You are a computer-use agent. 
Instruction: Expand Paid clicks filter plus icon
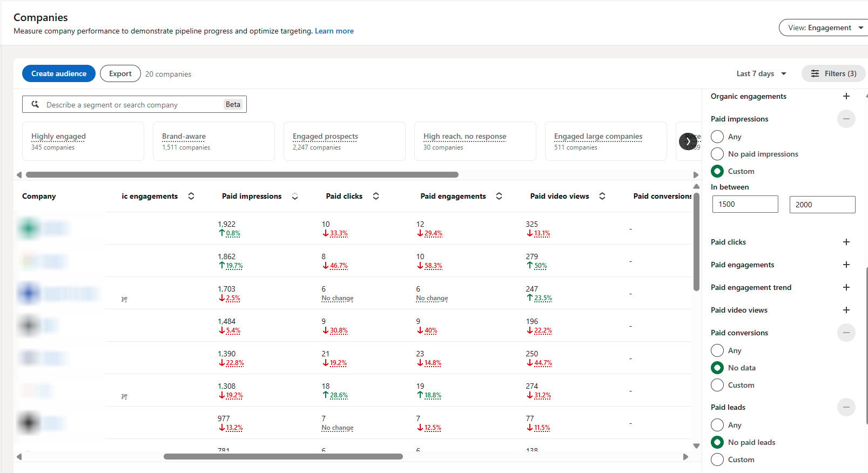click(x=846, y=242)
